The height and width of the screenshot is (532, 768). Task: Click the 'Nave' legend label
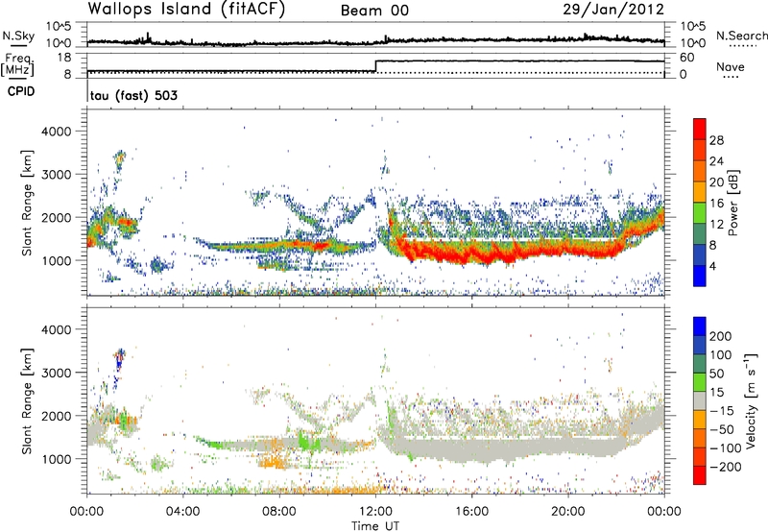pyautogui.click(x=731, y=66)
